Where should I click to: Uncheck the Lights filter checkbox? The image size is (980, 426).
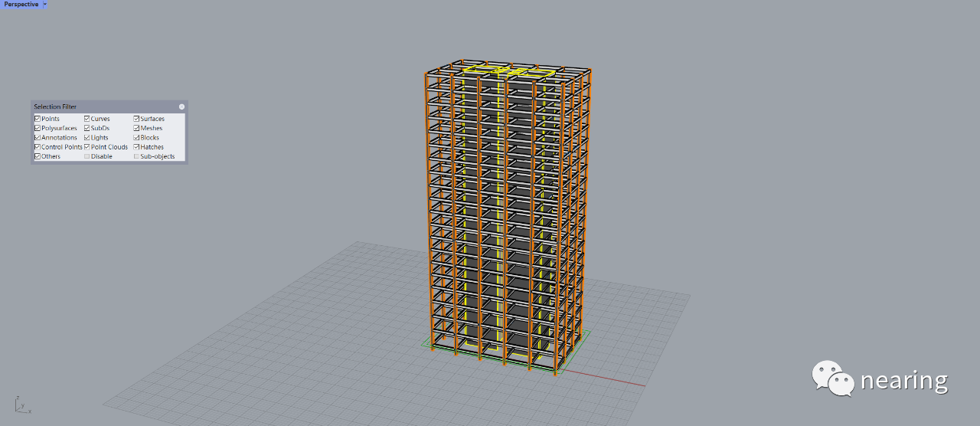[87, 137]
